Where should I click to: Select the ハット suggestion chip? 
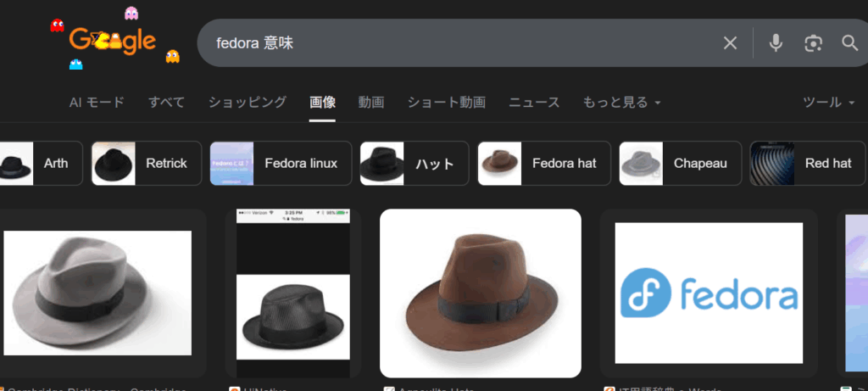point(414,163)
